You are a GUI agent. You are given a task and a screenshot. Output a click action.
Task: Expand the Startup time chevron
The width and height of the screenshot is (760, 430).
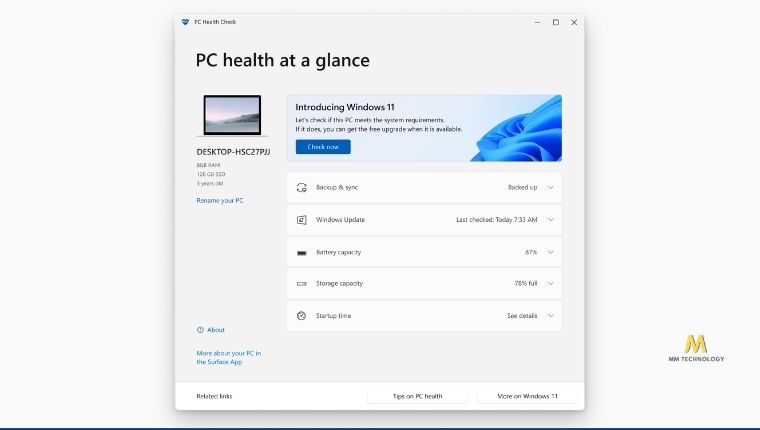point(551,316)
